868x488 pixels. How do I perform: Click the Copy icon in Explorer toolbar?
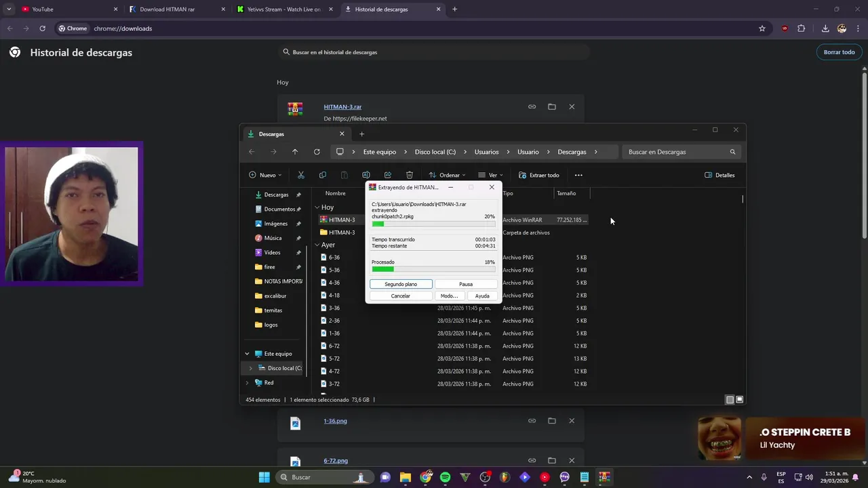click(323, 175)
